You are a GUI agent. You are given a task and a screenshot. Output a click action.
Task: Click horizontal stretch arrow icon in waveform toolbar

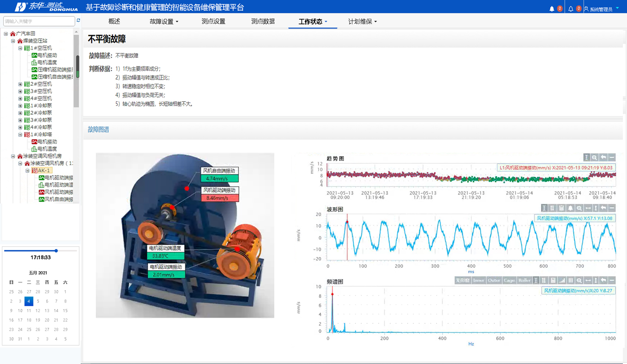click(588, 208)
